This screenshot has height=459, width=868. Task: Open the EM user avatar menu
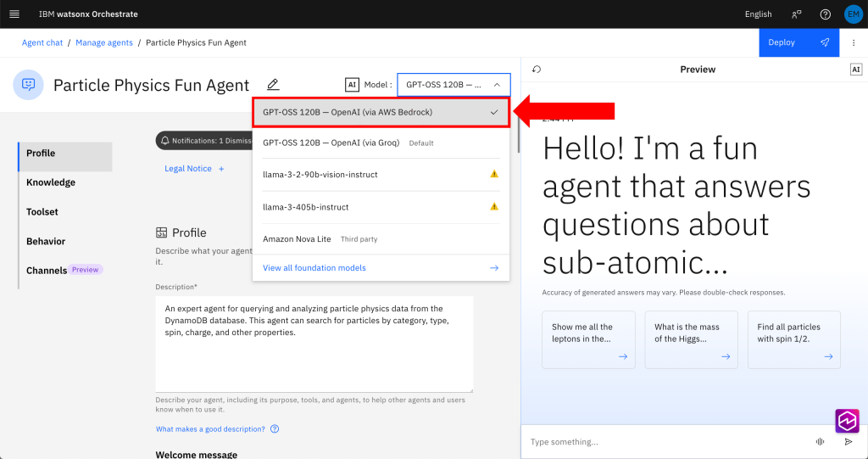853,14
